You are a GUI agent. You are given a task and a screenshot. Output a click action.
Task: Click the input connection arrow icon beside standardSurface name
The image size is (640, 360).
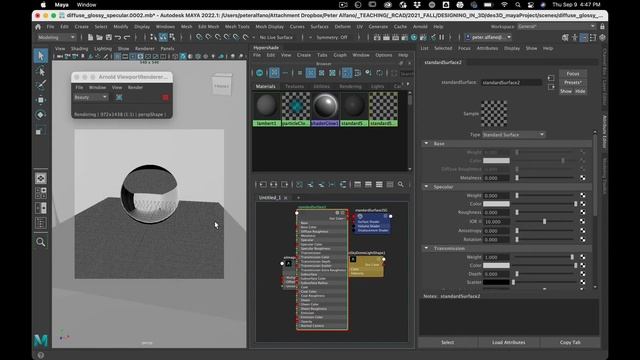[551, 78]
